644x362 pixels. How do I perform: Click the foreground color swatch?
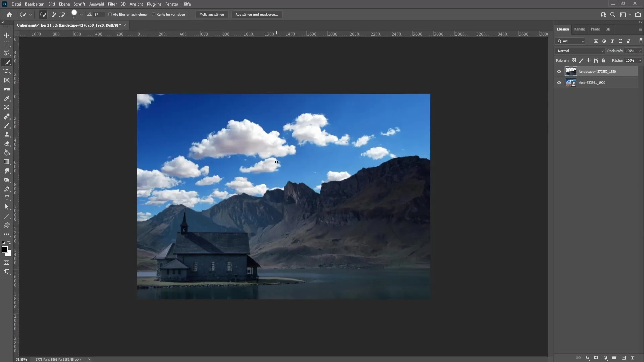click(x=5, y=249)
